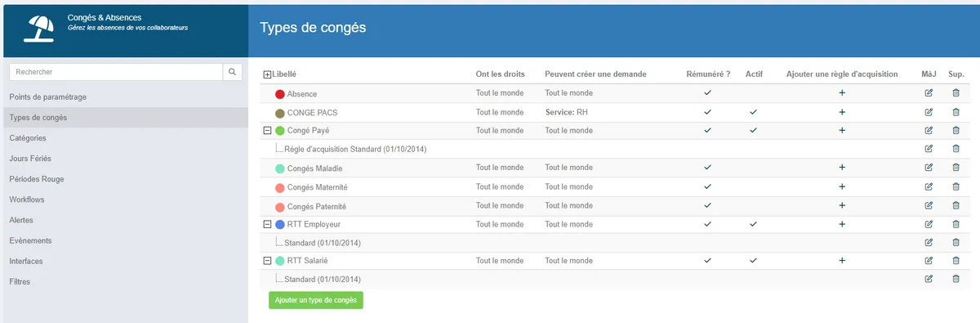Screen dimensions: 980x323
Task: Add acquisition rule to Absence
Action: pos(842,93)
